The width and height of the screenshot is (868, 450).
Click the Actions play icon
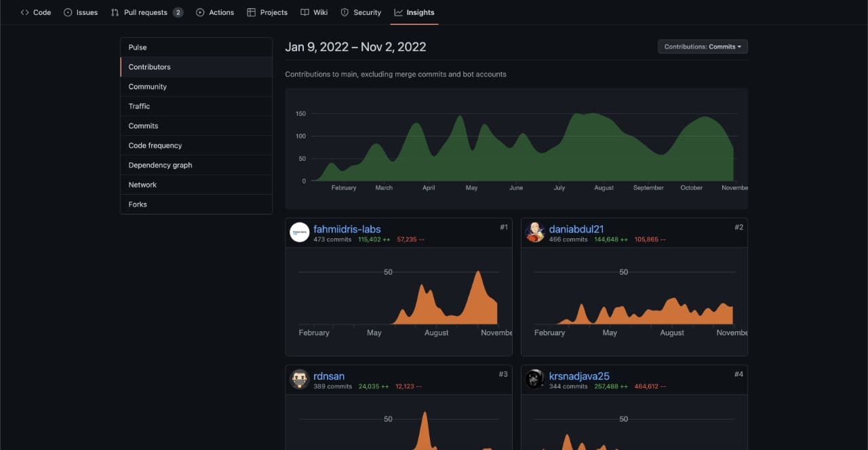coord(200,12)
